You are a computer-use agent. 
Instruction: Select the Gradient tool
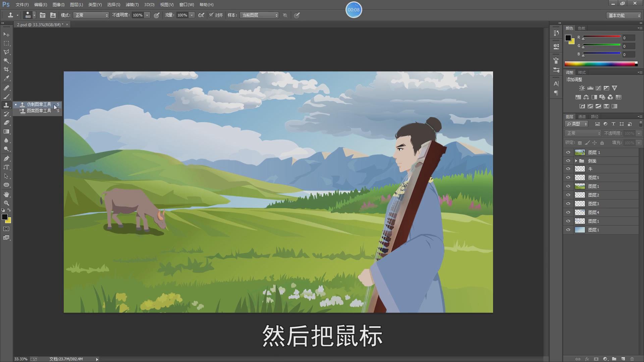point(6,132)
